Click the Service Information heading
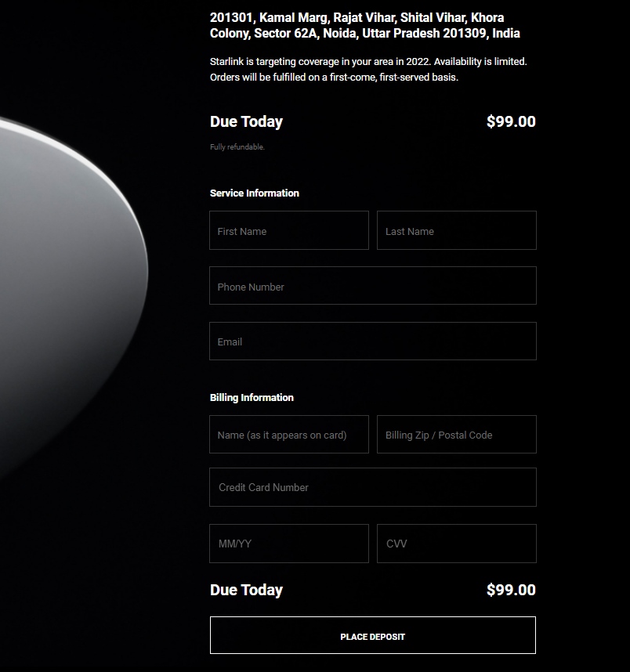 click(255, 193)
